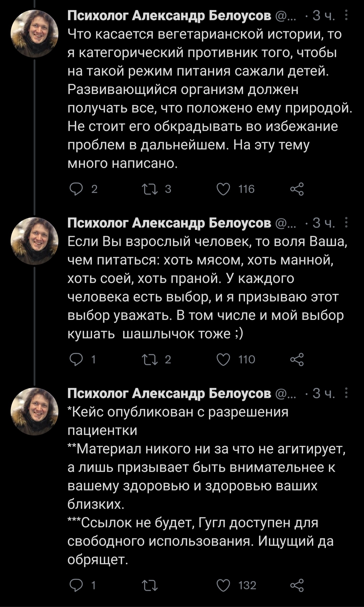Retweet the vegetarian story tweet

point(150,189)
